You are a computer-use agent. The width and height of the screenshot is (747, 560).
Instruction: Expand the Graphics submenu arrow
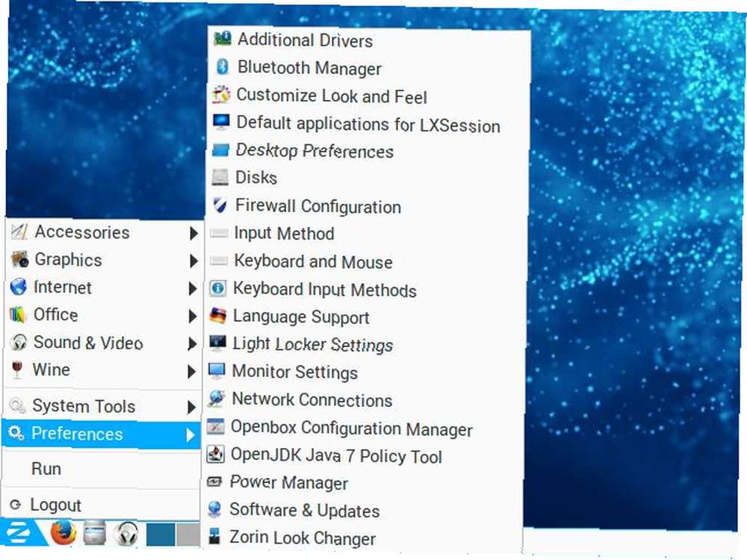(193, 261)
